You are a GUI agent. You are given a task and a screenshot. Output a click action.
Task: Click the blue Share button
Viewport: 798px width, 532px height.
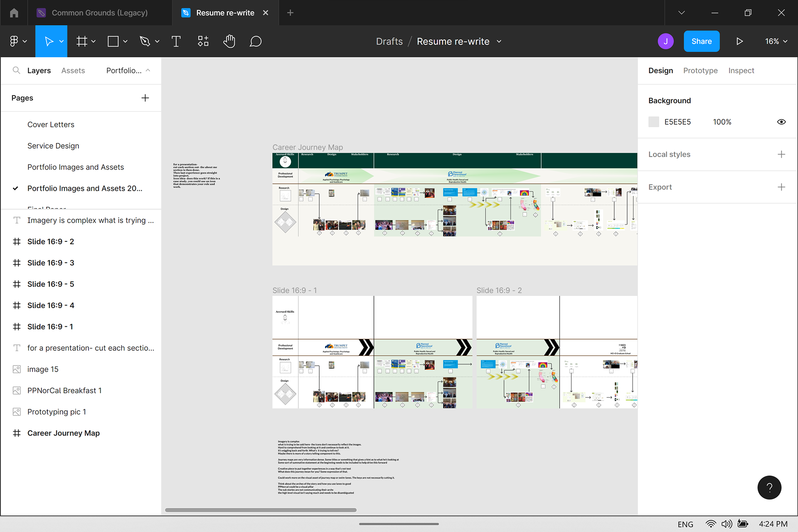[x=701, y=41]
